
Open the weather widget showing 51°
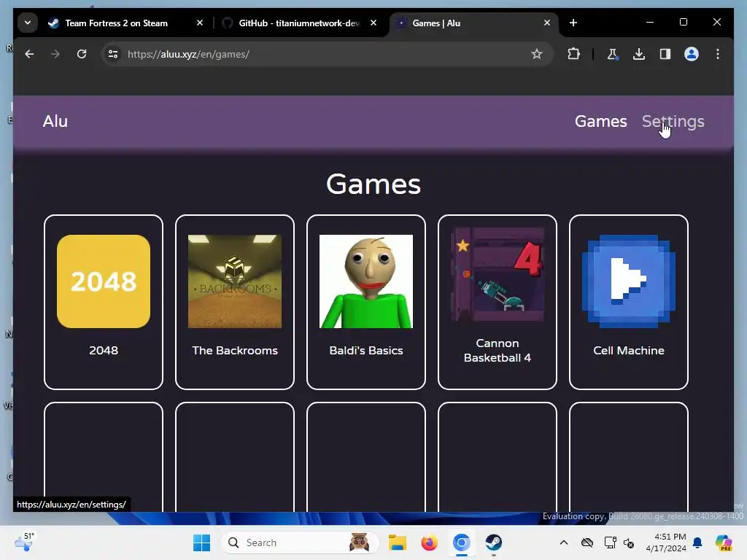[24, 542]
